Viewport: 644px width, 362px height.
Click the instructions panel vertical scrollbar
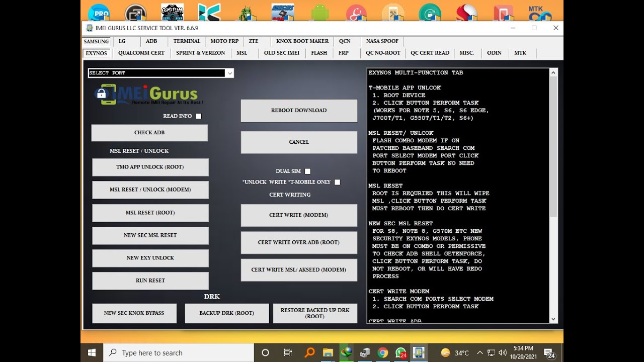tap(553, 146)
